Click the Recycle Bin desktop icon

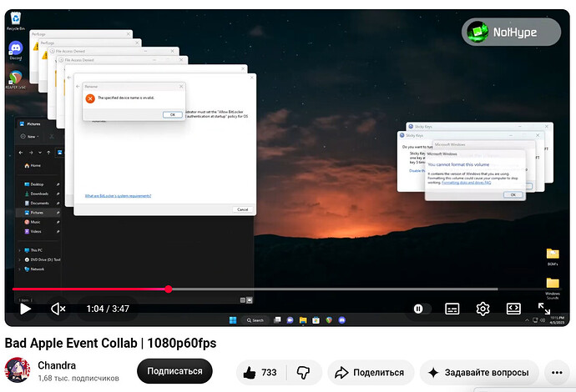15,22
